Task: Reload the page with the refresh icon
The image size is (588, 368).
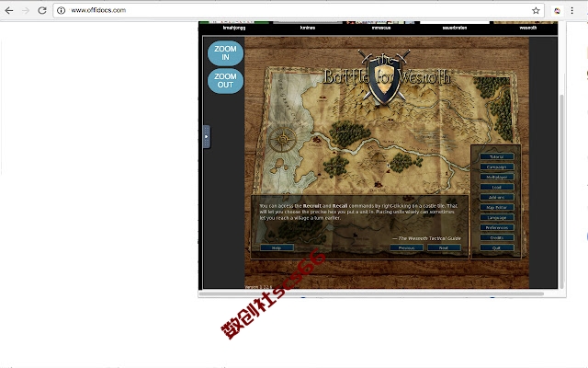Action: tap(42, 10)
